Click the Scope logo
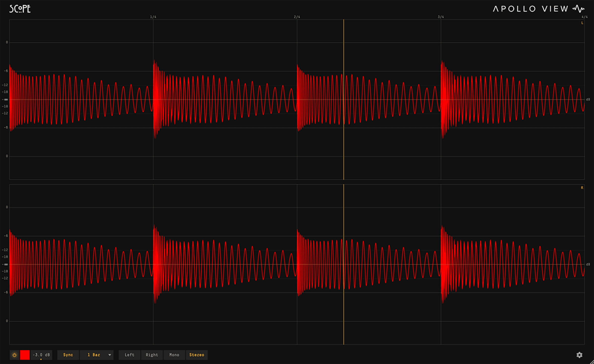Screen dimensions: 594x364 pyautogui.click(x=20, y=9)
